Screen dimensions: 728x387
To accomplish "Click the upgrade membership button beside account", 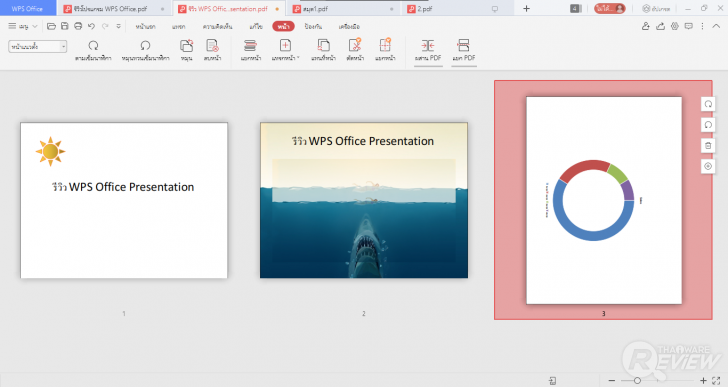I will tap(656, 8).
